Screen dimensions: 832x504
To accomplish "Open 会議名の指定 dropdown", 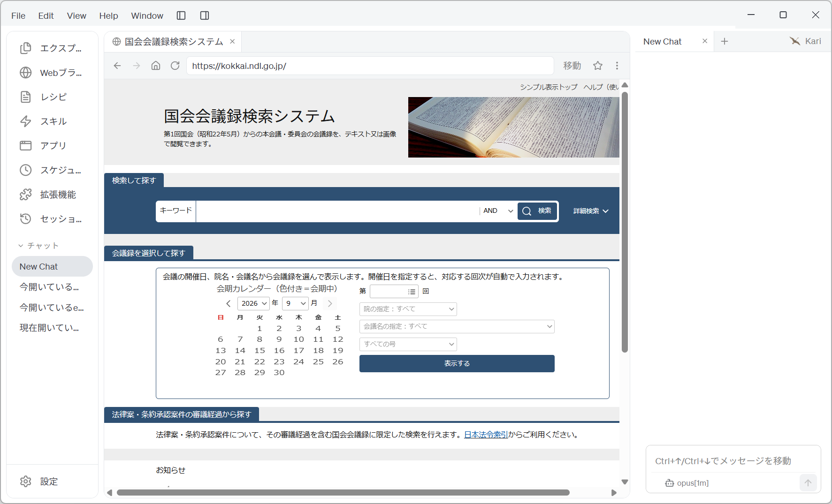I will (x=457, y=326).
